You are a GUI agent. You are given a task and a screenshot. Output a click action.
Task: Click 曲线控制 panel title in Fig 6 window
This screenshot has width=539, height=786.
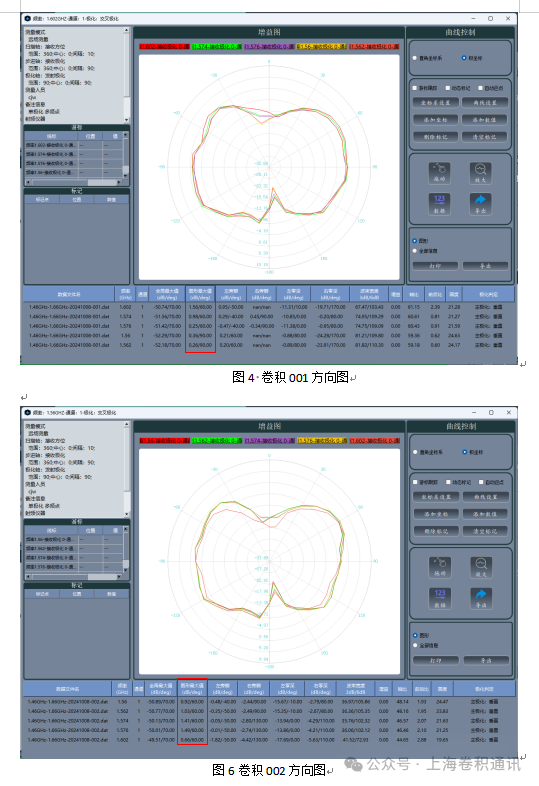461,427
